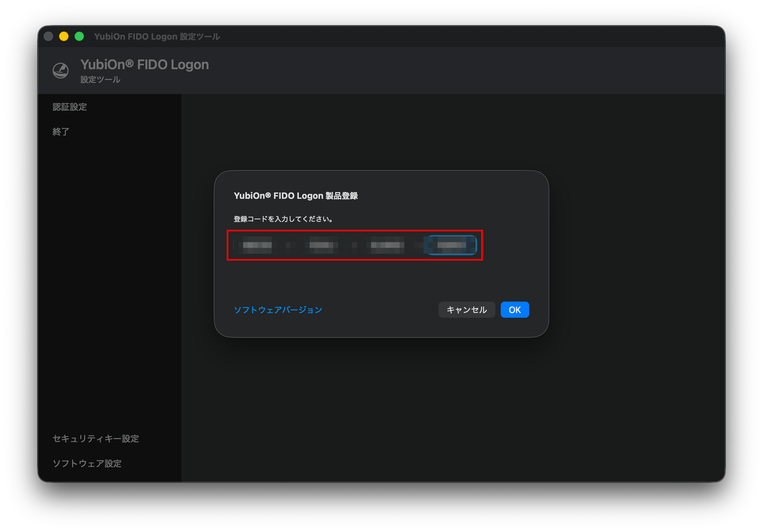This screenshot has height=532, width=763.
Task: Cancel registration with キャンセル button
Action: pyautogui.click(x=466, y=310)
